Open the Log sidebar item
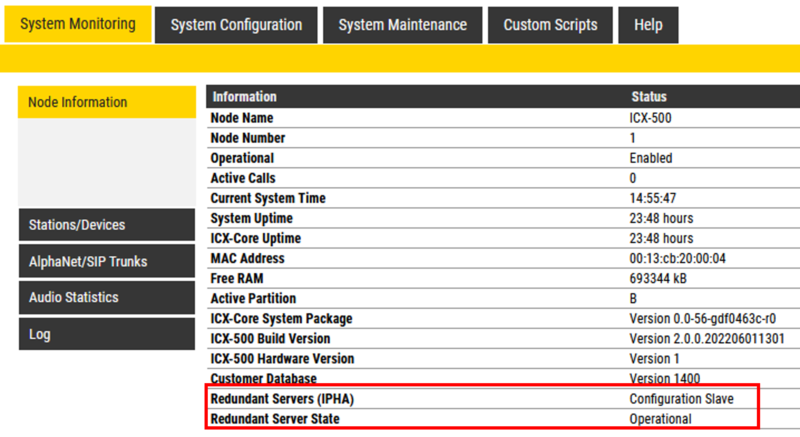The image size is (800, 437). click(x=106, y=334)
